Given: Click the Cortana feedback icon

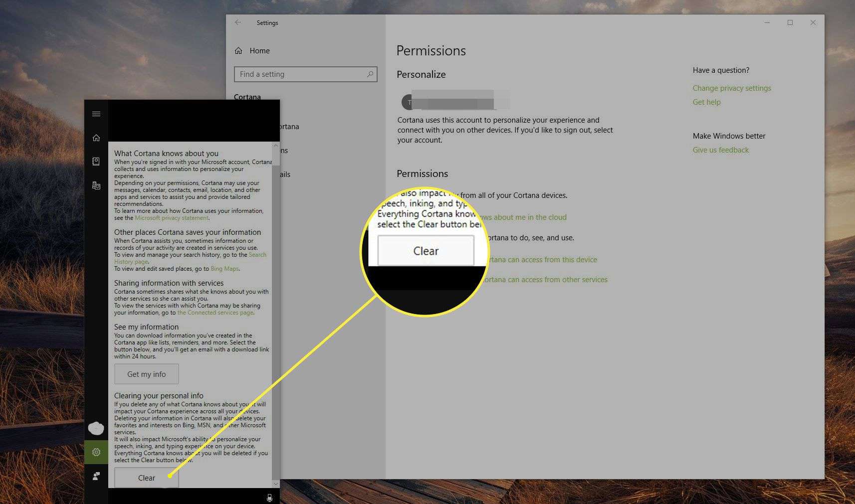Looking at the screenshot, I should click(x=96, y=476).
